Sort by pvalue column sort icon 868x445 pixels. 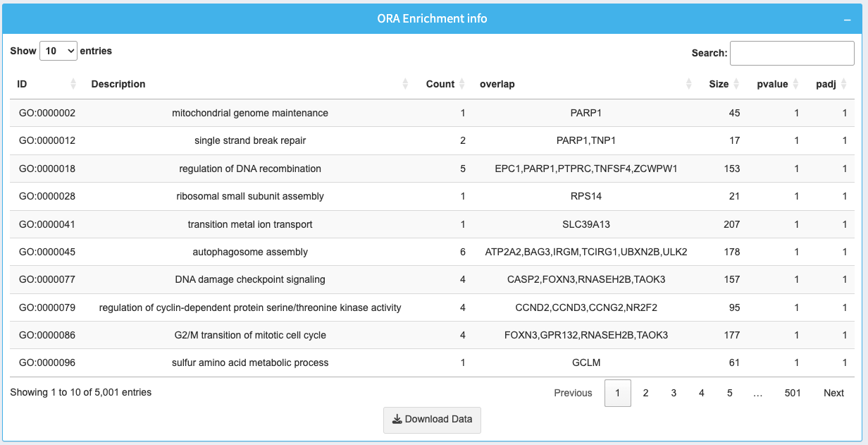tap(796, 84)
